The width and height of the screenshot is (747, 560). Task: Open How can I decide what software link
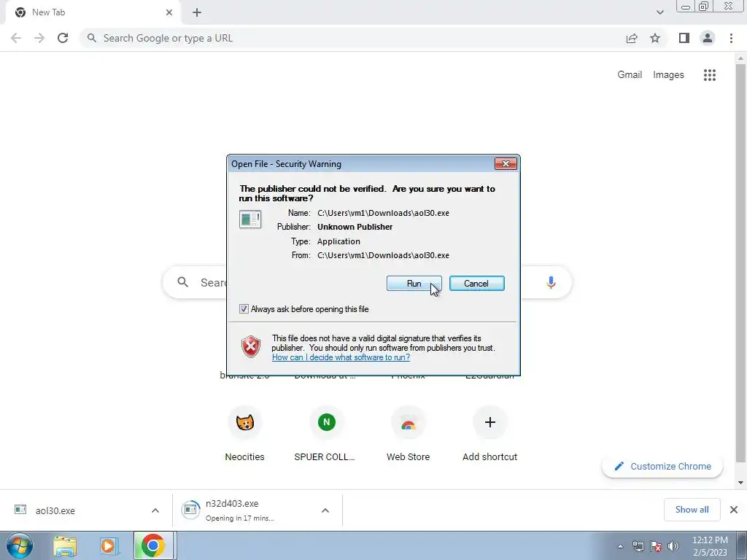pyautogui.click(x=341, y=357)
